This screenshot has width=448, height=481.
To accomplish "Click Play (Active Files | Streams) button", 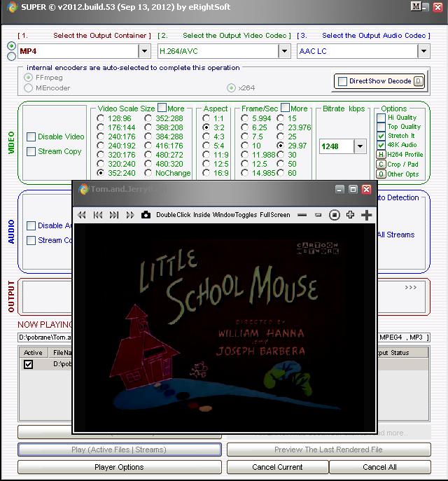I will pos(120,449).
